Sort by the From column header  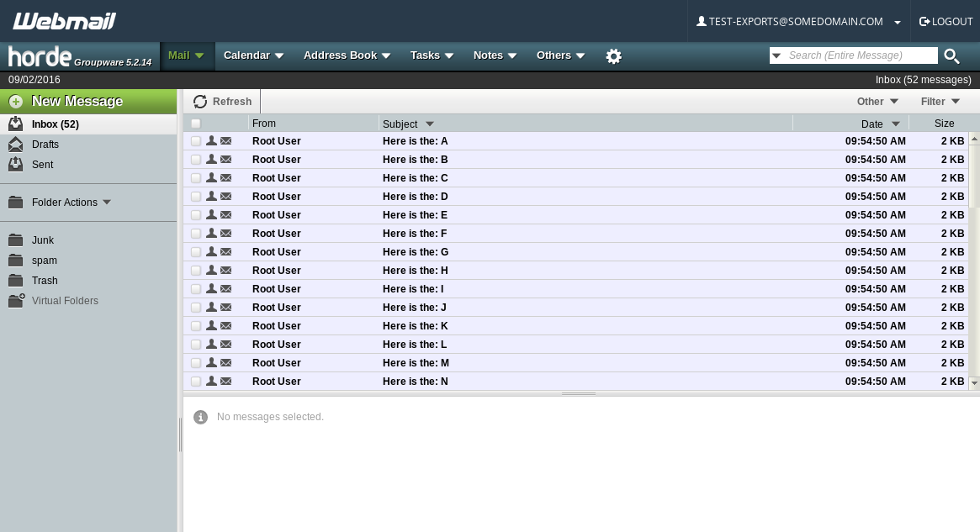click(264, 124)
